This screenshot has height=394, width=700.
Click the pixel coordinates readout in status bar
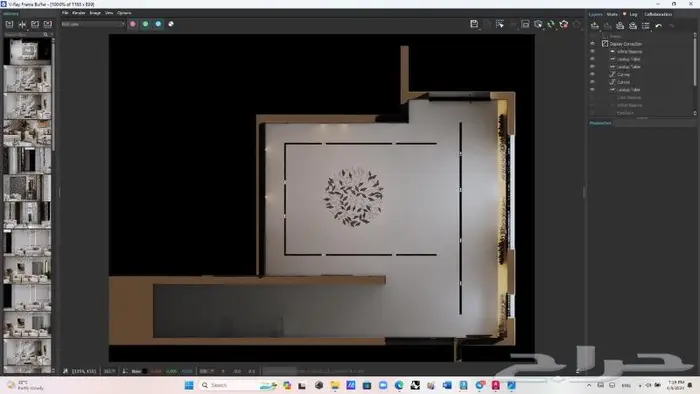(84, 371)
